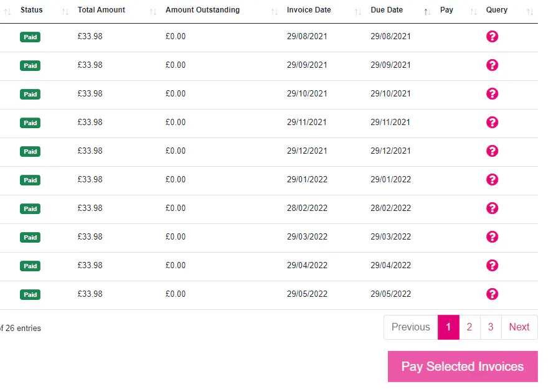This screenshot has width=551, height=392.
Task: Click query icon for 29/08/2021 invoice
Action: tap(492, 37)
